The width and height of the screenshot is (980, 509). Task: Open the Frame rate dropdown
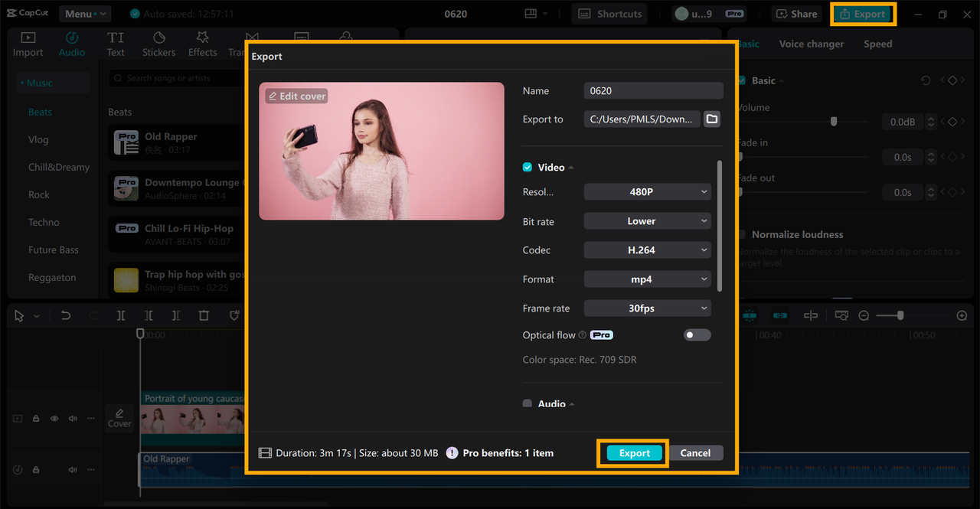click(x=647, y=308)
